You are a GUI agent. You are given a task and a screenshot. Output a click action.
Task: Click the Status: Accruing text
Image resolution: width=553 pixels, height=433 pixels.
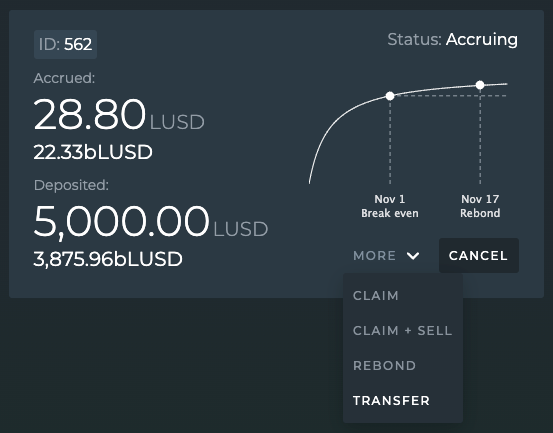pyautogui.click(x=452, y=39)
